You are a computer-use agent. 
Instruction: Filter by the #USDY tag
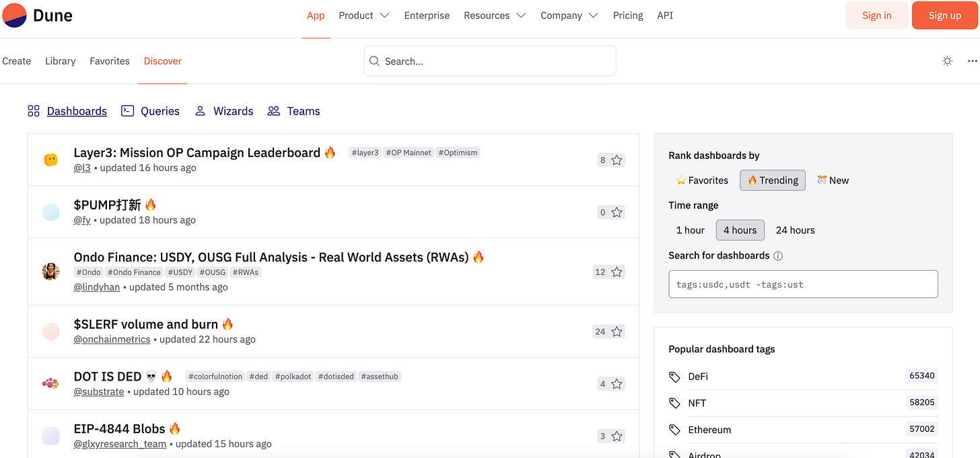(x=180, y=272)
